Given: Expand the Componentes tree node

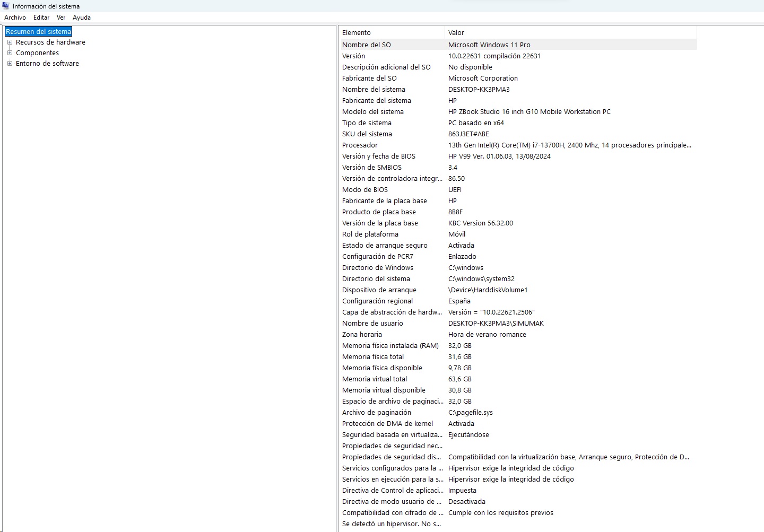Looking at the screenshot, I should (x=10, y=53).
